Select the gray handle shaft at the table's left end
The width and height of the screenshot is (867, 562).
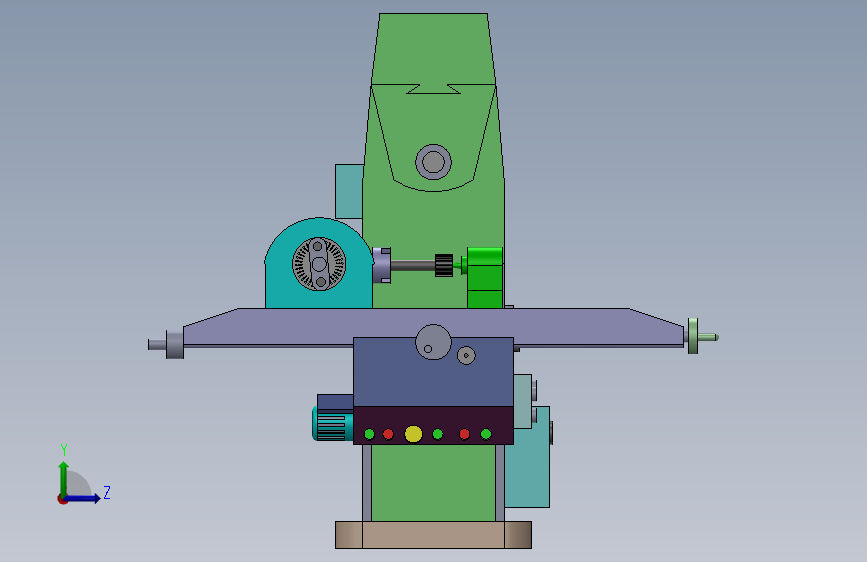pyautogui.click(x=158, y=345)
